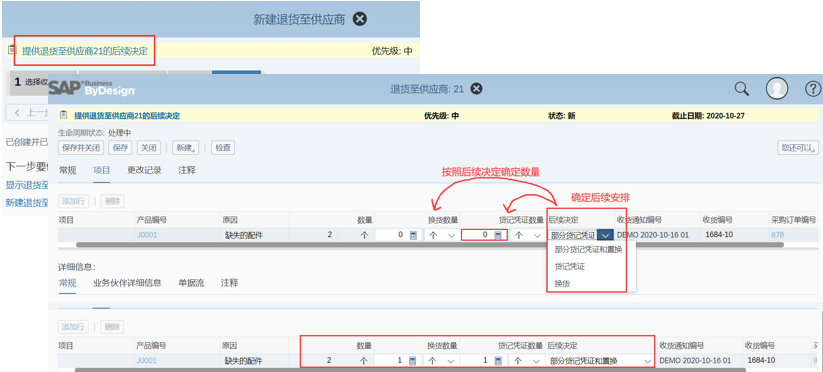The height and width of the screenshot is (372, 823).
Task: Click horizontal scrollbar under row with 878
Action: [x=430, y=245]
